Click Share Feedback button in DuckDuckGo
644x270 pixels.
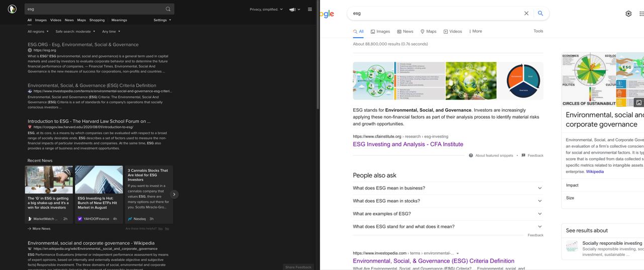pos(298,267)
